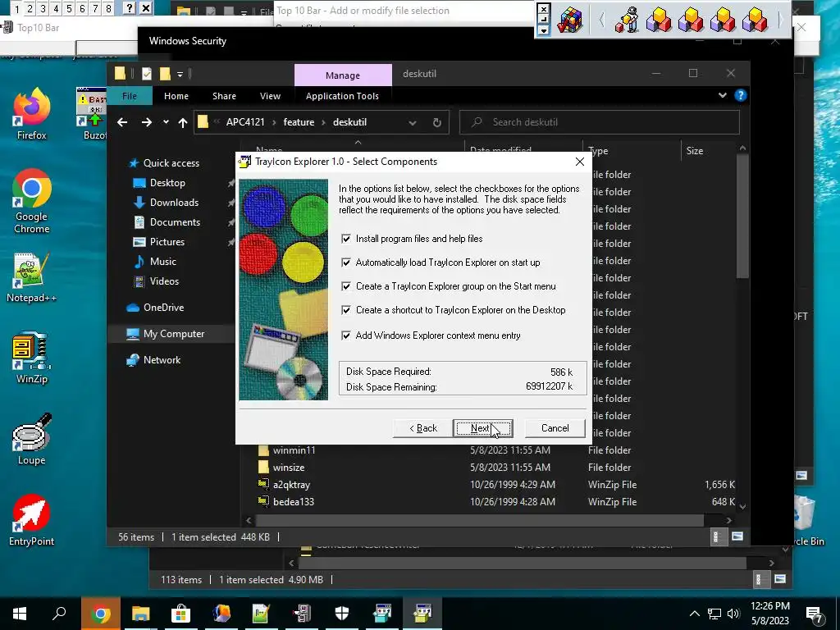Open Music in navigation pane

[163, 262]
